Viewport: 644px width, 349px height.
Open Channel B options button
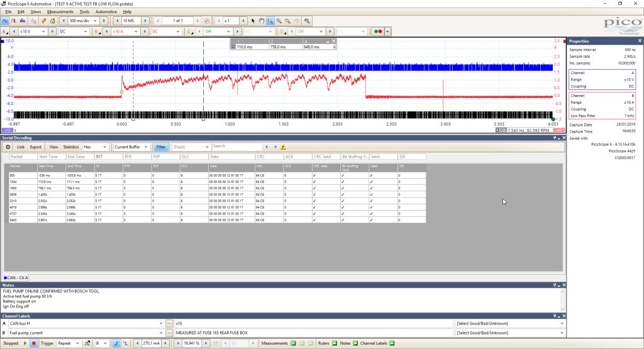97,31
